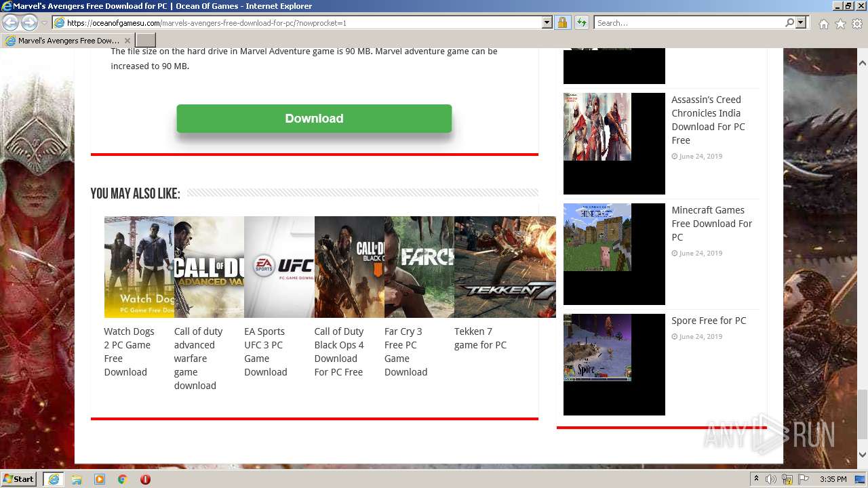The height and width of the screenshot is (488, 868).
Task: Click the green Download button
Action: tap(314, 119)
